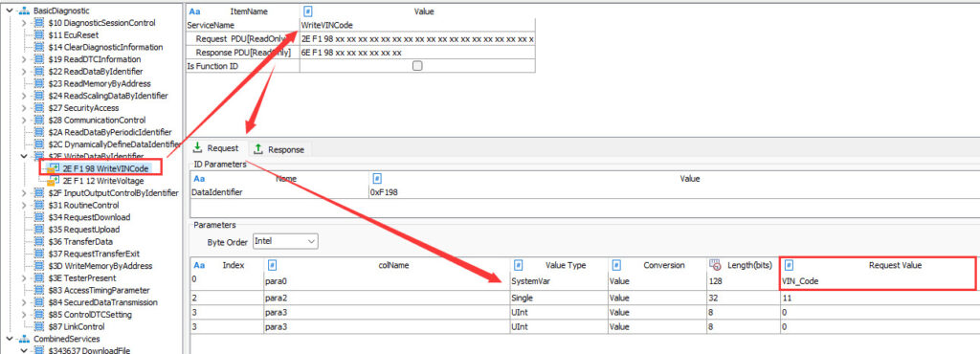The image size is (980, 354).
Task: Expand the $19 ReadDTCInformation node
Action: [24, 59]
